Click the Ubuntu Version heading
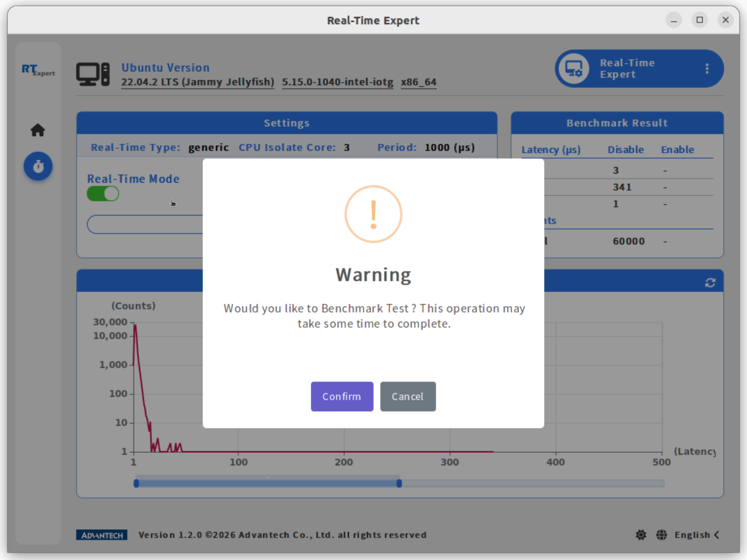The height and width of the screenshot is (560, 747). click(x=165, y=67)
